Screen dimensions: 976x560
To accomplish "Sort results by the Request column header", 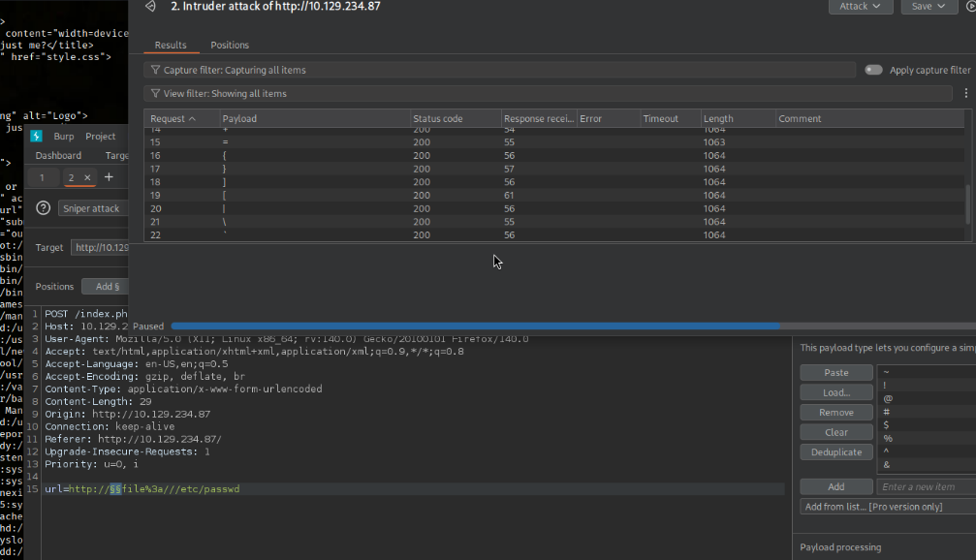I will tap(182, 118).
